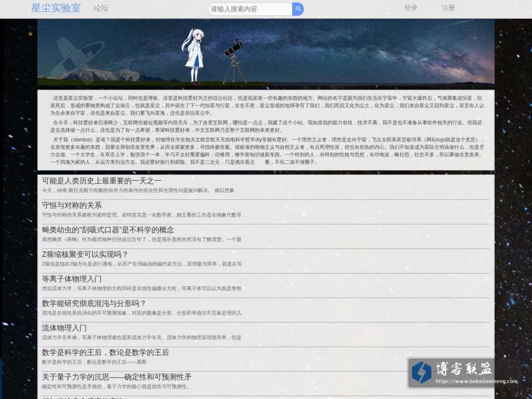Open post 数学能研究彻底混沌与分形吗？
Screen dimensions: 532x399
click(94, 303)
